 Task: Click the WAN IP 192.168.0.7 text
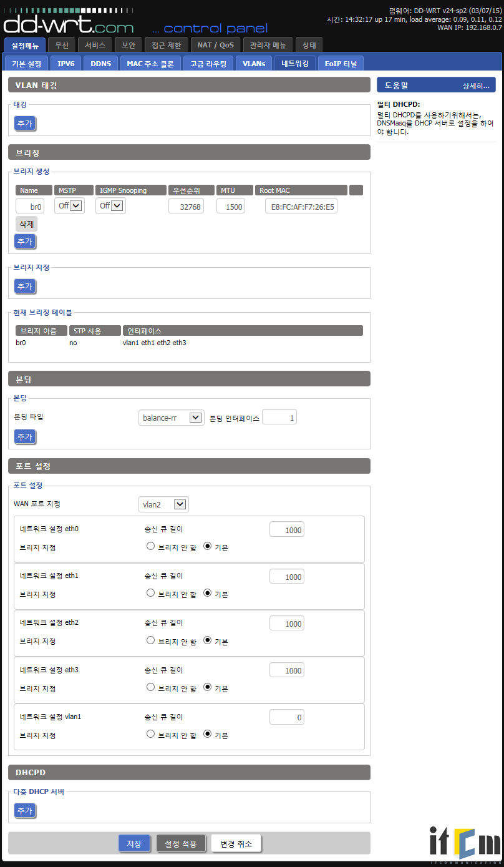469,27
